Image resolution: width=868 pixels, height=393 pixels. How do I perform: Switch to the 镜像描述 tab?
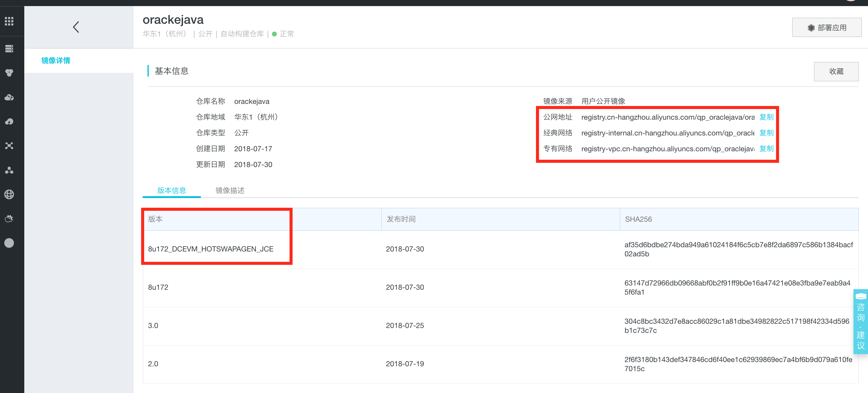click(x=230, y=190)
